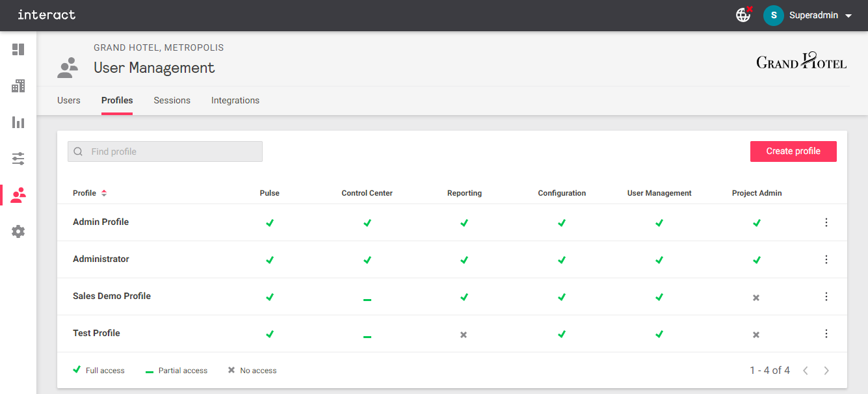Open the User Management sidebar icon
Image resolution: width=868 pixels, height=394 pixels.
click(18, 195)
